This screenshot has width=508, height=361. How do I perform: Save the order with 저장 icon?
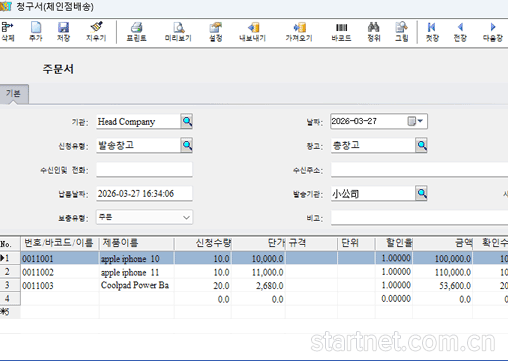(x=63, y=32)
